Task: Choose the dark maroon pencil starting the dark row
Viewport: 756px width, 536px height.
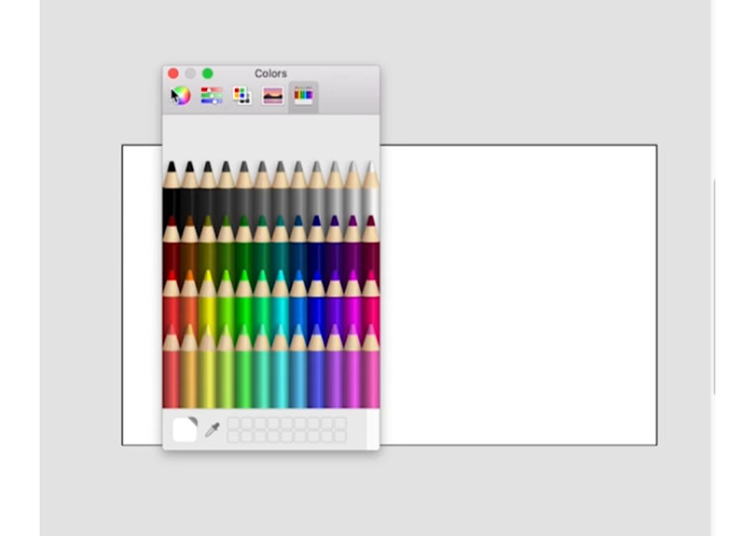Action: click(171, 251)
